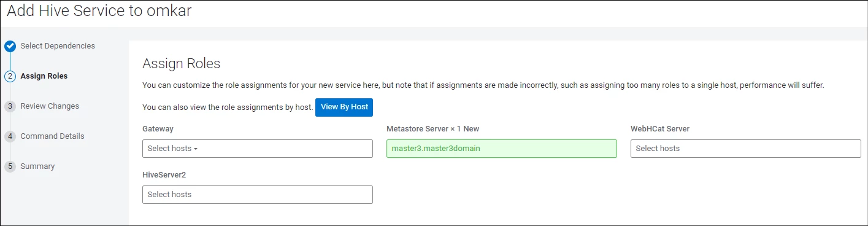Jump to the Summary step label

37,166
